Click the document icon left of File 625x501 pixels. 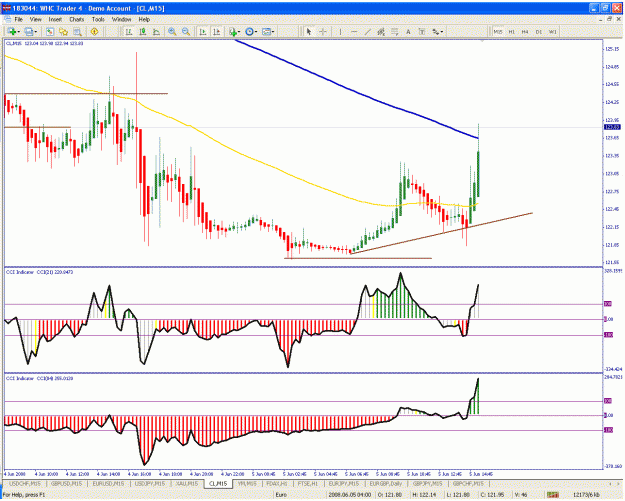[8, 19]
